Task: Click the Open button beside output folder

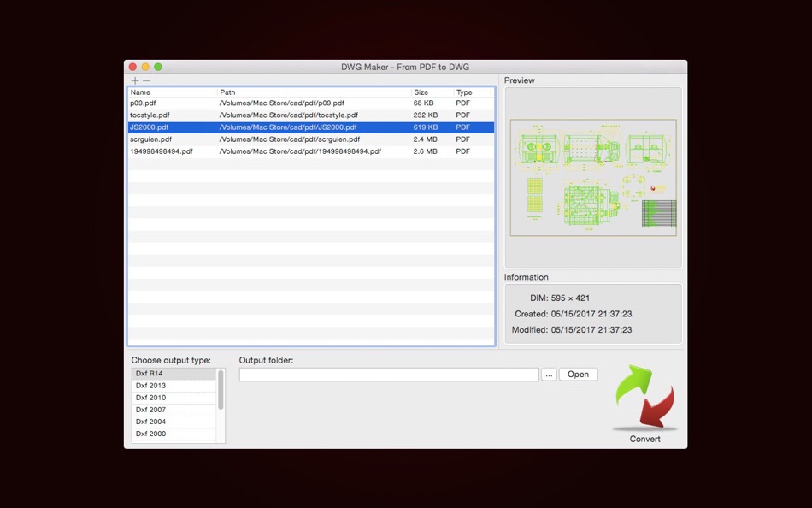Action: click(x=578, y=375)
